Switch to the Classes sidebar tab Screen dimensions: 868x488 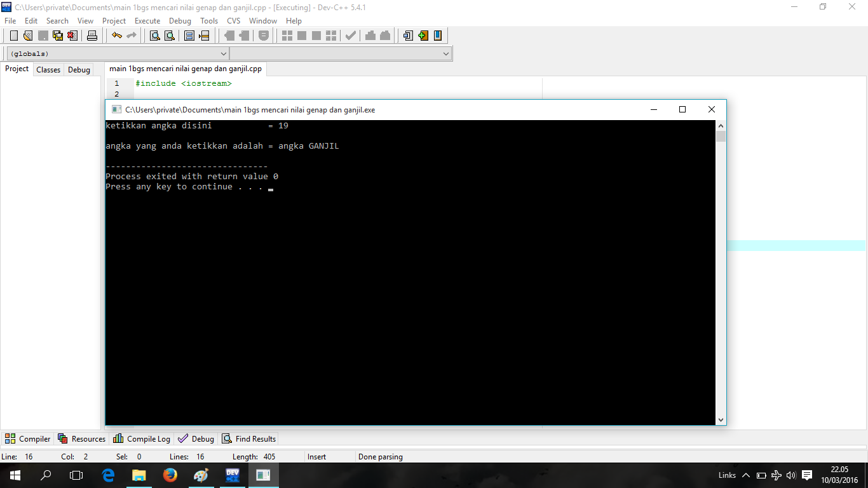[x=48, y=69]
